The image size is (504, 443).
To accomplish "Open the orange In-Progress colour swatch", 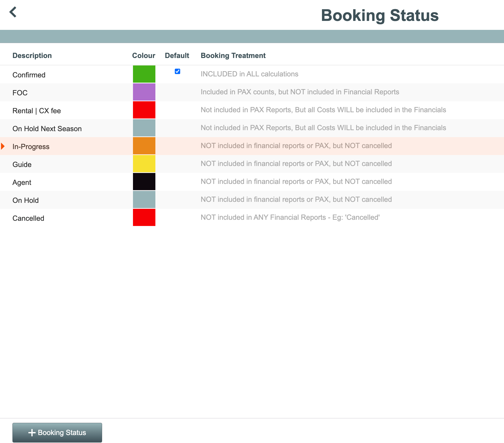I will pos(144,146).
